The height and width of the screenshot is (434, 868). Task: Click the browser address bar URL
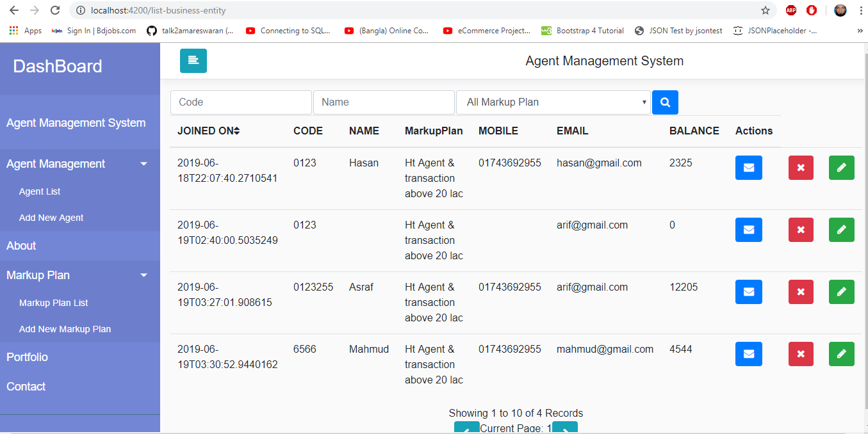click(x=158, y=10)
